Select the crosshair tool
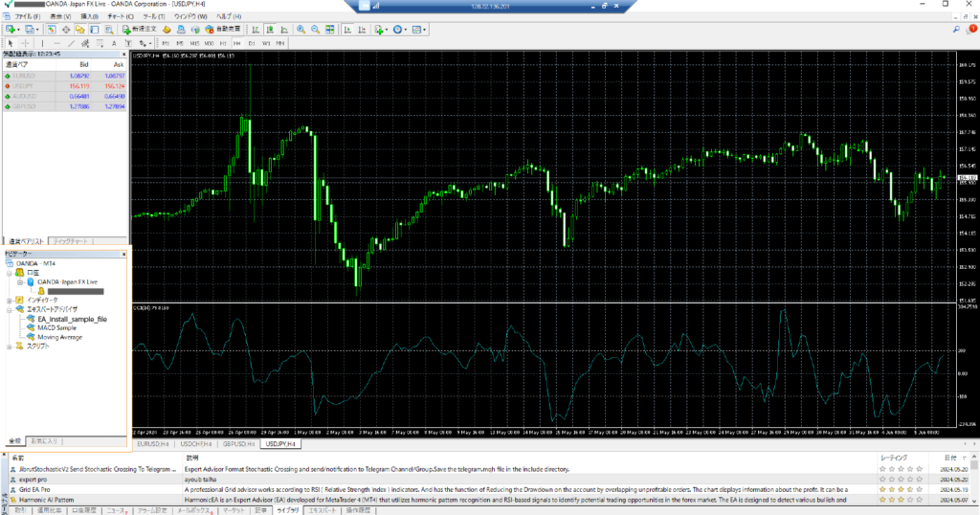This screenshot has width=980, height=515. (x=25, y=43)
